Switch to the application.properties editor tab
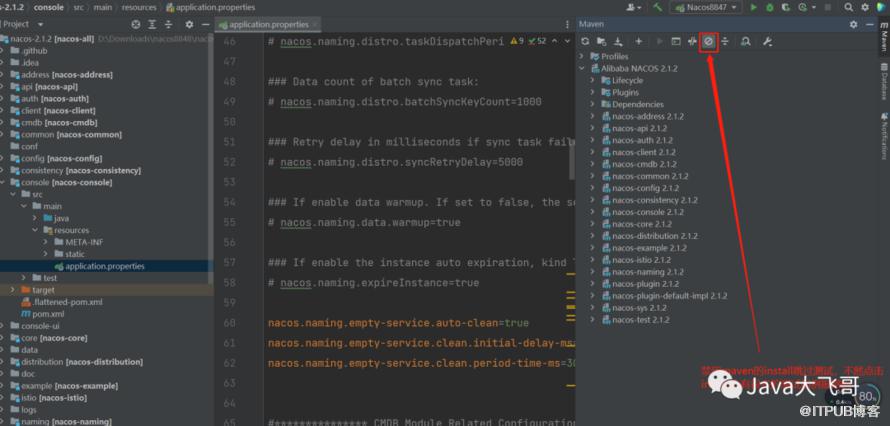890x426 pixels. click(x=268, y=24)
